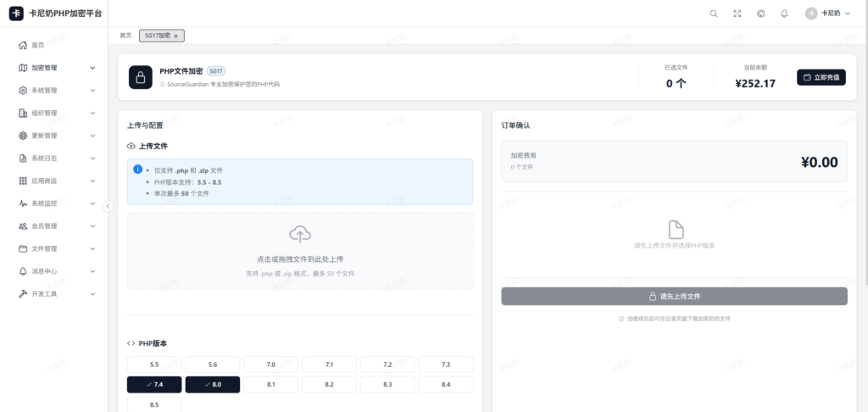Viewport: 868px width, 412px height.
Task: Expand the 更新管理 menu chevron
Action: click(92, 136)
